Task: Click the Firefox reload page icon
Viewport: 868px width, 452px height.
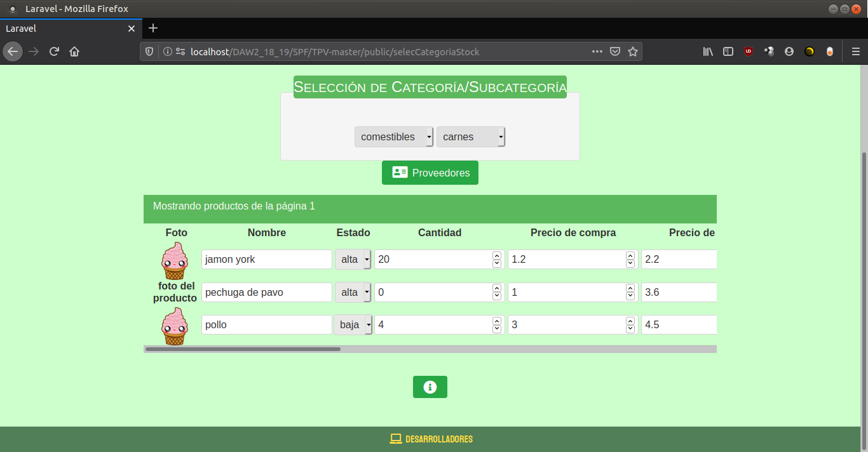Action: pos(54,51)
